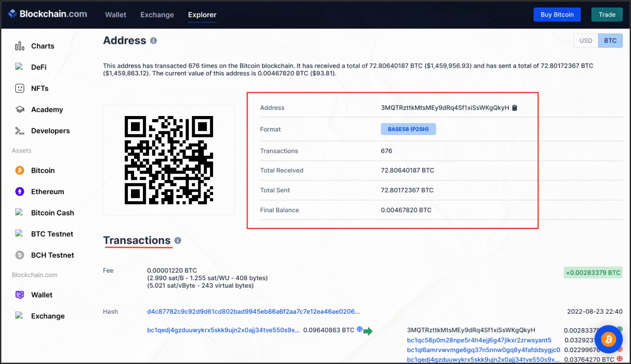Viewport: 631px width, 364px height.
Task: Click the Charts bar icon in sidebar
Action: (20, 46)
